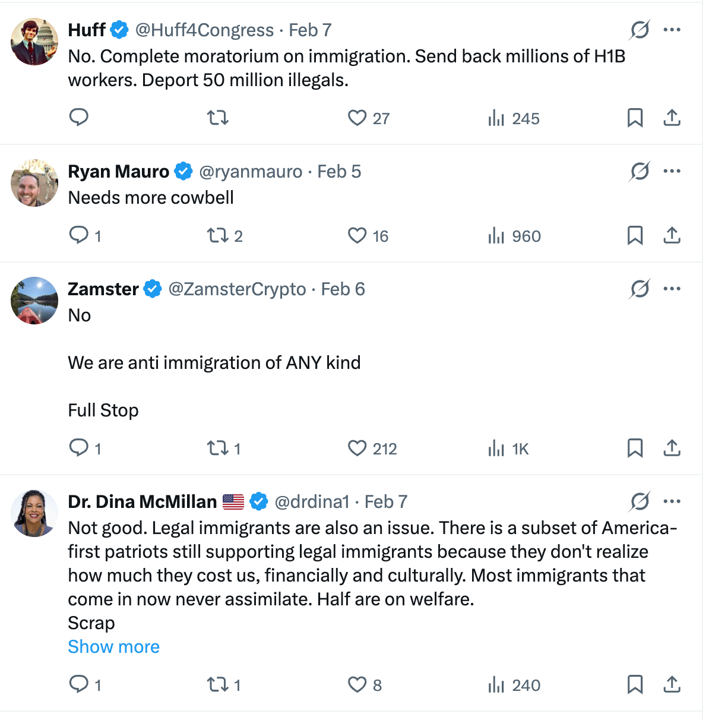The width and height of the screenshot is (728, 720).
Task: Open Feb 6 timestamp on Zamster's tweet
Action: pos(343,289)
